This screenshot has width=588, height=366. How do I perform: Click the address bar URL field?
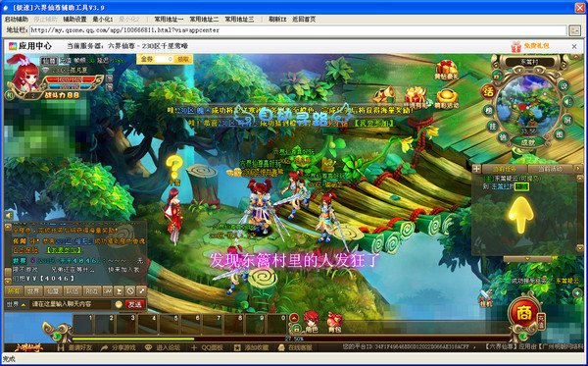pos(297,30)
